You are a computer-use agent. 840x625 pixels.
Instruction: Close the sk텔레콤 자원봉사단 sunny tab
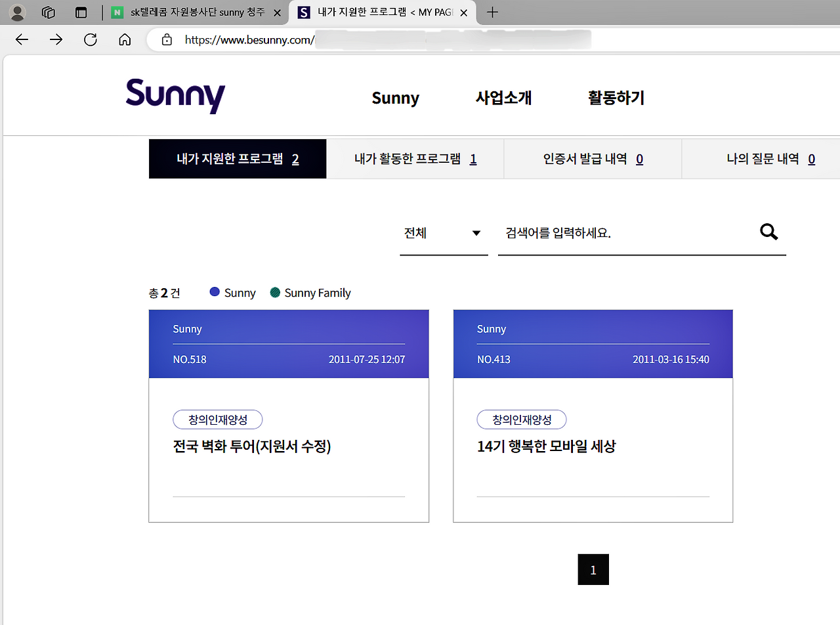click(276, 12)
